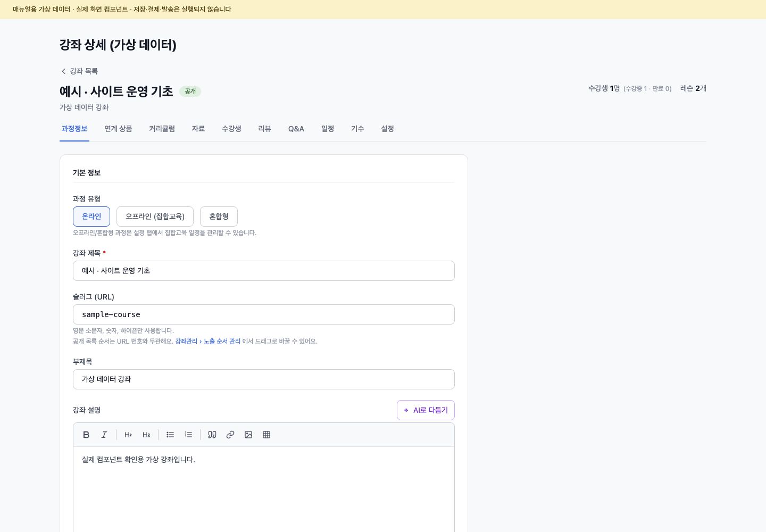Apply H2 heading in editor toolbar

[x=128, y=435]
